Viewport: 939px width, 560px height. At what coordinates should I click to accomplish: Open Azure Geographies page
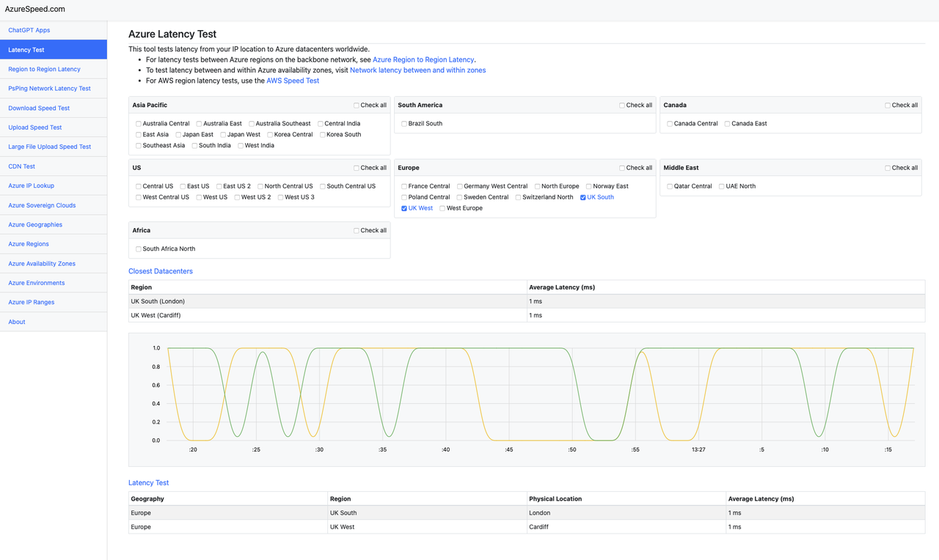pos(54,224)
